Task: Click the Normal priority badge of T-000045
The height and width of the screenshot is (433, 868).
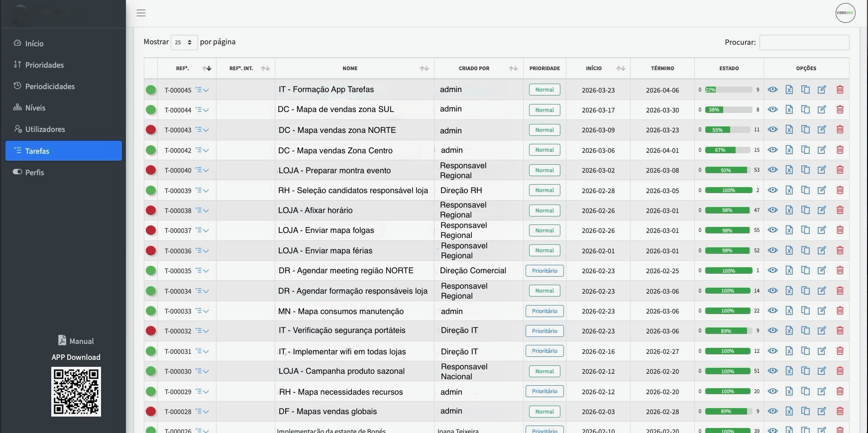Action: [x=544, y=90]
